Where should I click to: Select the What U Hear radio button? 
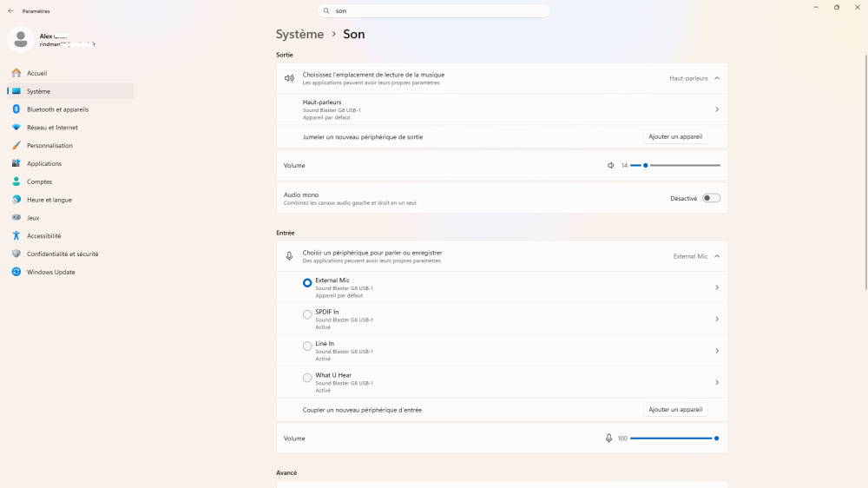click(x=307, y=378)
